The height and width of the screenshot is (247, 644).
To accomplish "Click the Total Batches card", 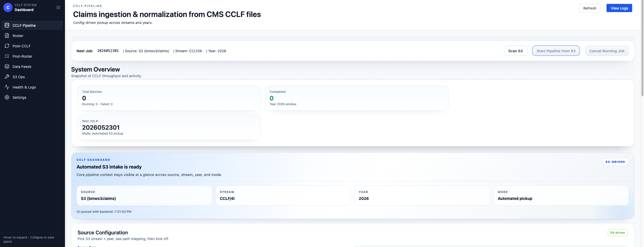I will point(169,98).
